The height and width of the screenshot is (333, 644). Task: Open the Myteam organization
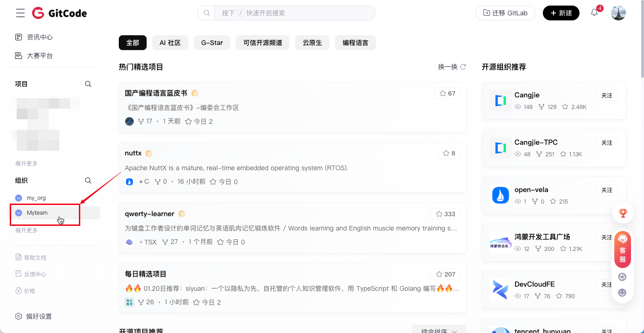pyautogui.click(x=37, y=213)
